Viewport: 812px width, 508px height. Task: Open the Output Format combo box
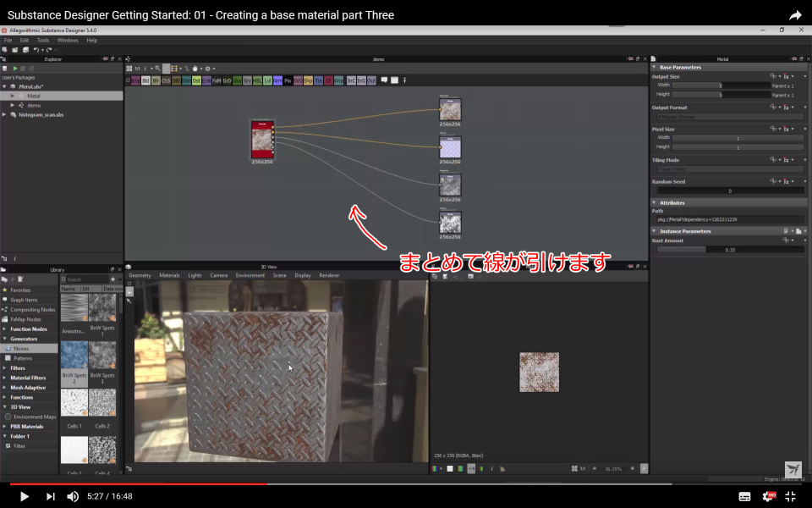tap(730, 117)
